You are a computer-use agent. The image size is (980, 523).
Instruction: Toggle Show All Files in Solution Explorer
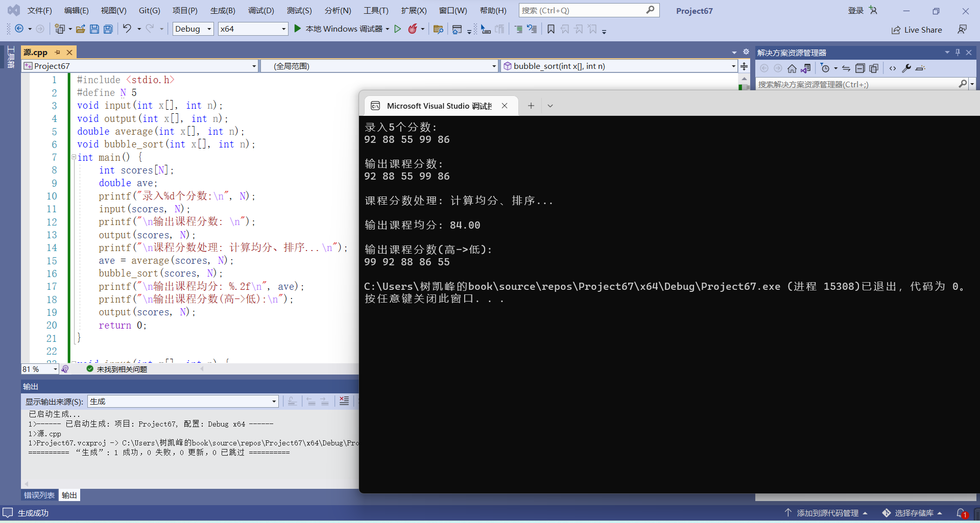(874, 68)
